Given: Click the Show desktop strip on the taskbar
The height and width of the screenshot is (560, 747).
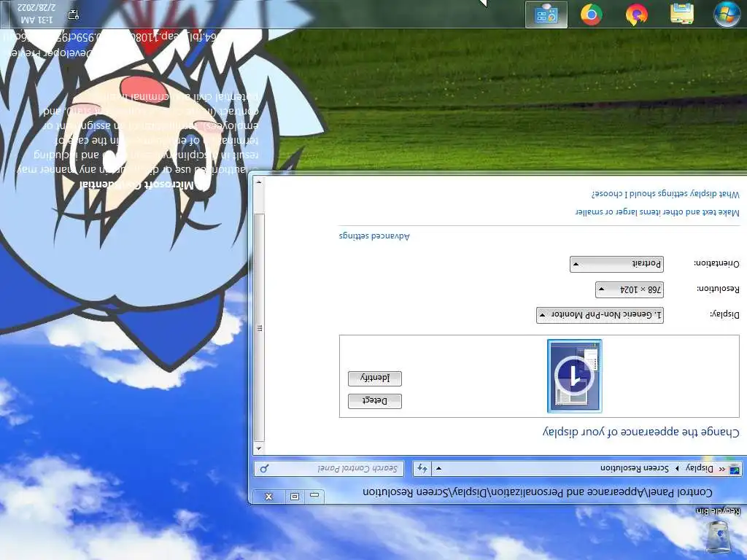Looking at the screenshot, I should coord(4,15).
